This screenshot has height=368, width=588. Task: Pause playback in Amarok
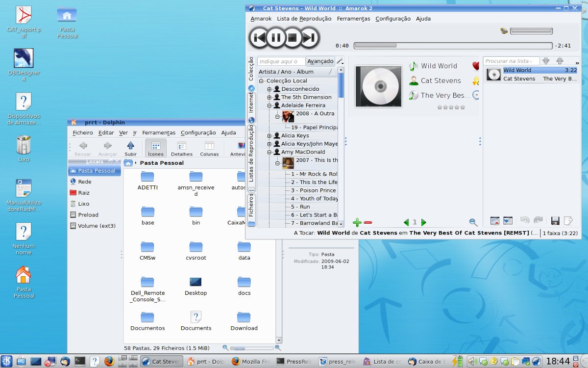click(x=276, y=38)
